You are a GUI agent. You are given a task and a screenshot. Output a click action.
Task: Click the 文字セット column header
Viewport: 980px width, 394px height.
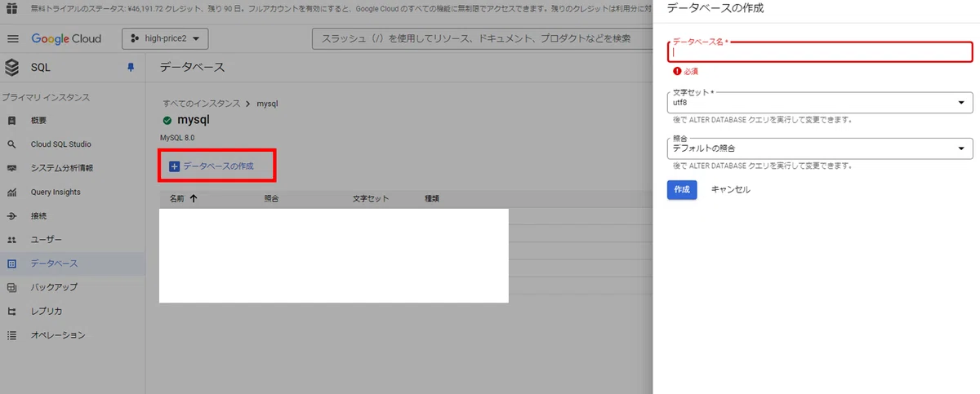[371, 198]
